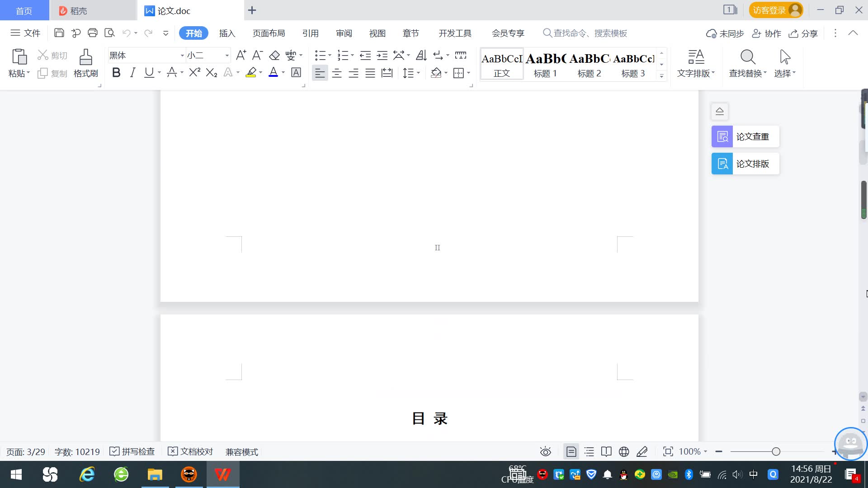The image size is (868, 488).
Task: Switch to the 页面布局 tab
Action: 269,33
